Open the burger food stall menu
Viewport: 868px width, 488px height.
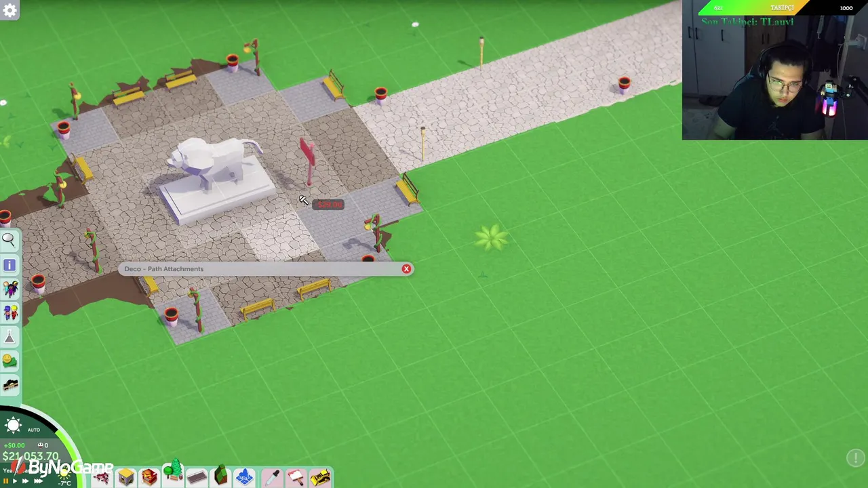149,477
